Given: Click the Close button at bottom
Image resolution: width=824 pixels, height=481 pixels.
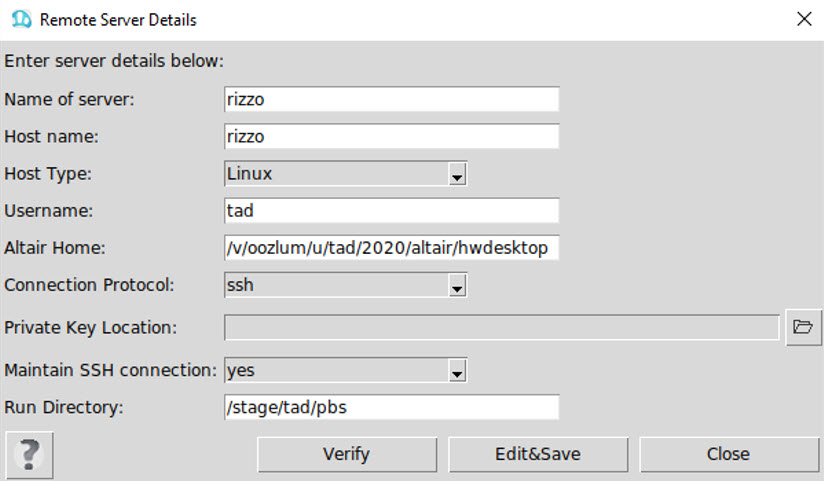Looking at the screenshot, I should (728, 454).
